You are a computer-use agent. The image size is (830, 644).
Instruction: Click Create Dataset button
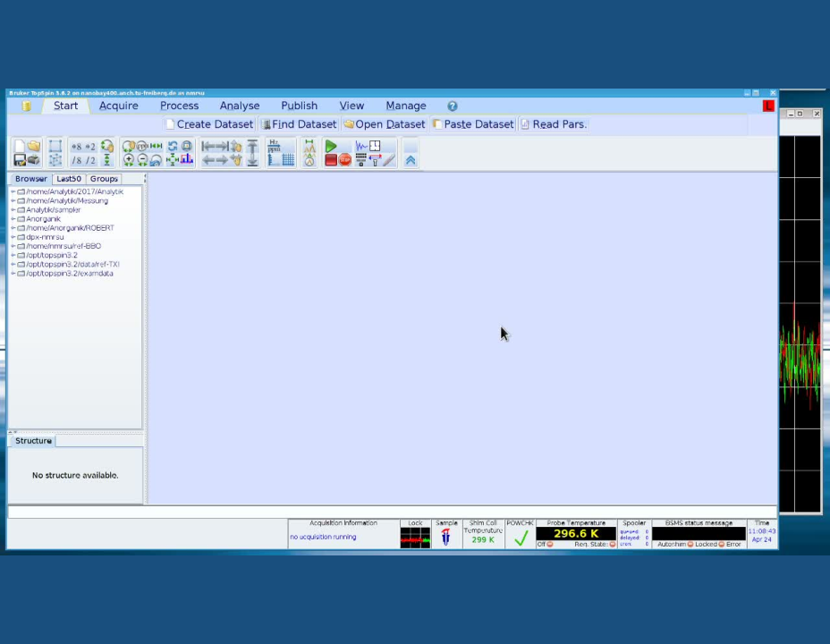click(x=209, y=124)
